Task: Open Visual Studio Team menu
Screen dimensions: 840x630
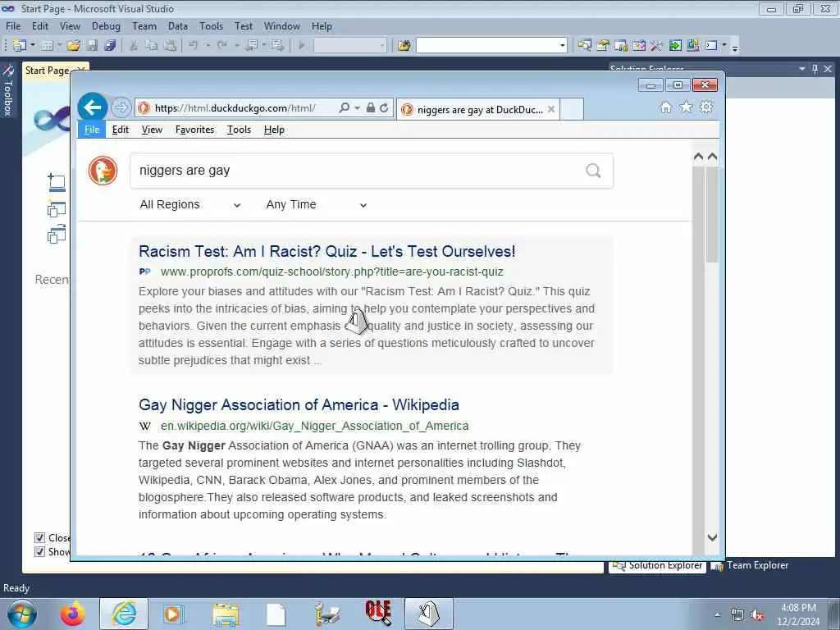Action: click(x=144, y=25)
